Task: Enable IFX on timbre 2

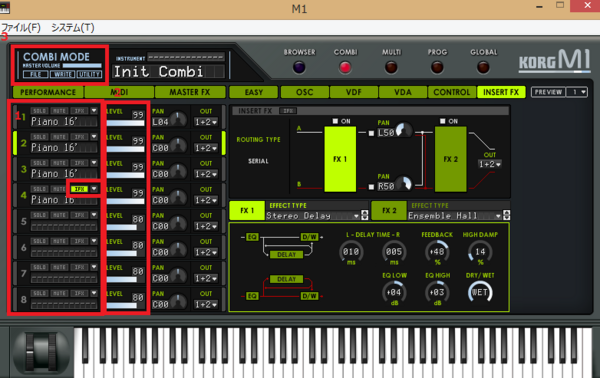Action: (79, 137)
